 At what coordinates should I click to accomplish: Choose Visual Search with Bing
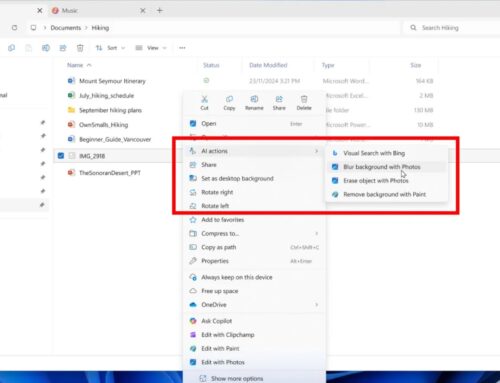(x=387, y=153)
